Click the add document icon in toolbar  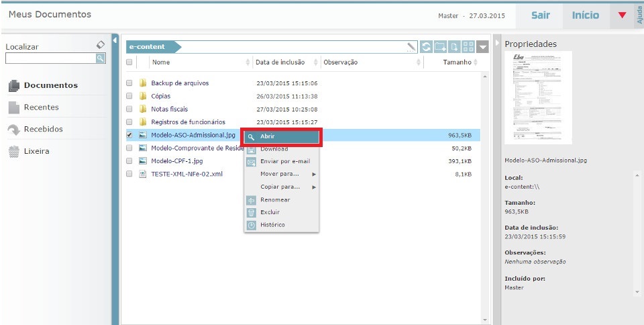(454, 47)
